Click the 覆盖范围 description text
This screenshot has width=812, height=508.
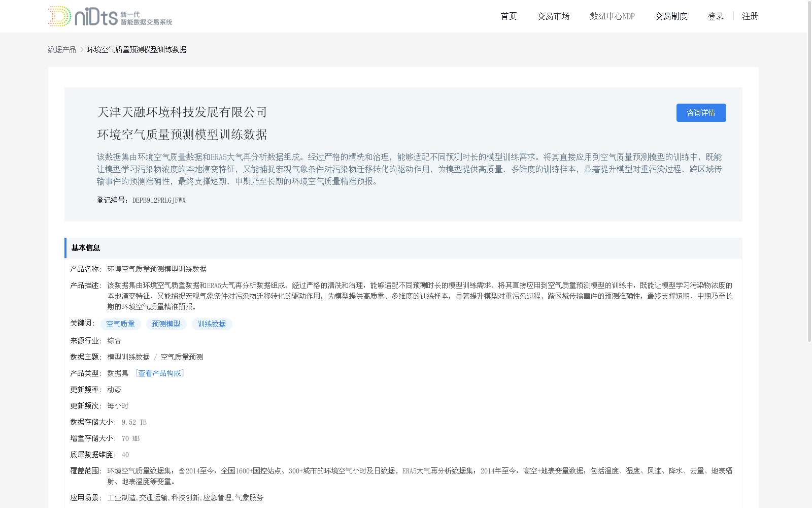tap(420, 476)
